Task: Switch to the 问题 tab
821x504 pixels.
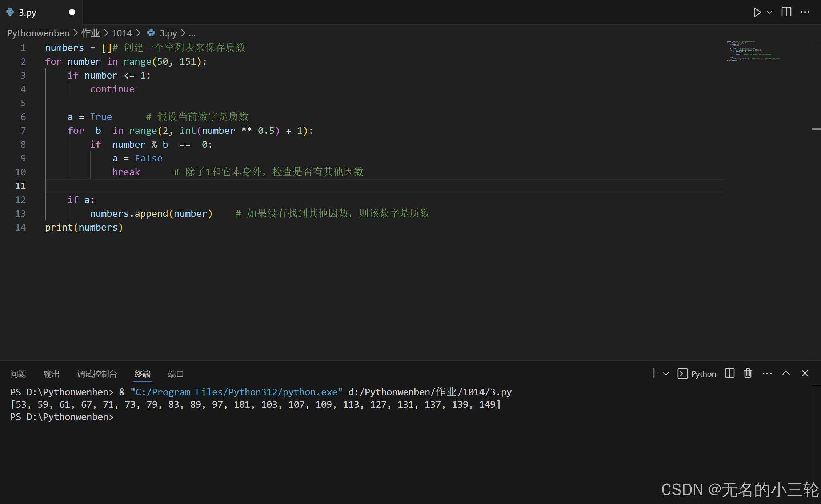Action: click(x=18, y=374)
